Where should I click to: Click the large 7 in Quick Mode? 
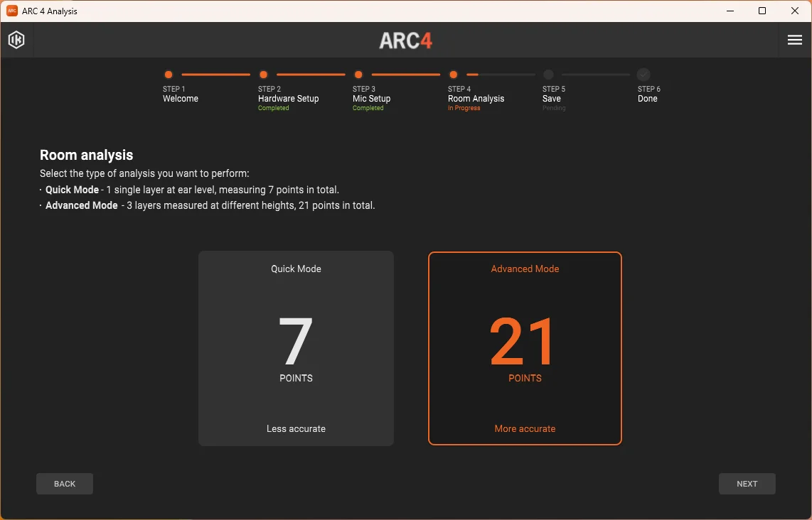click(x=296, y=341)
